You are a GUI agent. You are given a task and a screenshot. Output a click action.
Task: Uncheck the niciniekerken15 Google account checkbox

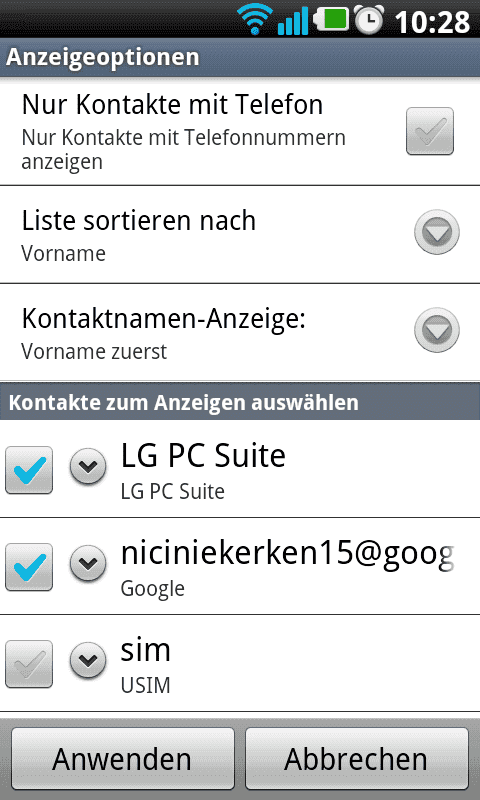coord(29,567)
